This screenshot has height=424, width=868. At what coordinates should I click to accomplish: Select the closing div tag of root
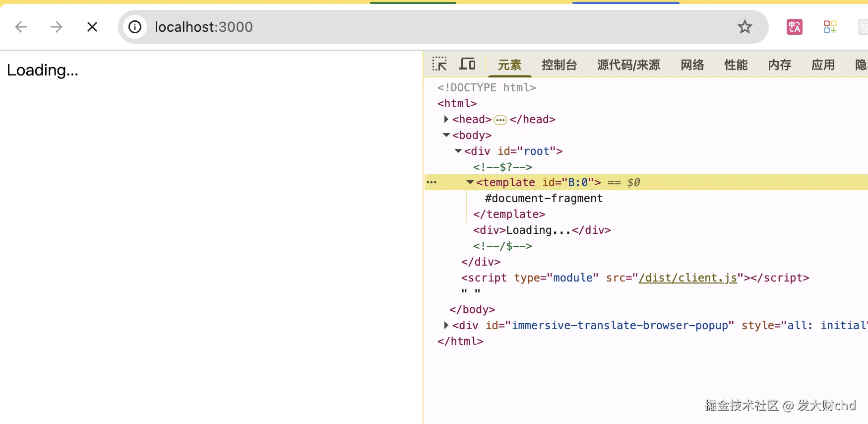481,262
